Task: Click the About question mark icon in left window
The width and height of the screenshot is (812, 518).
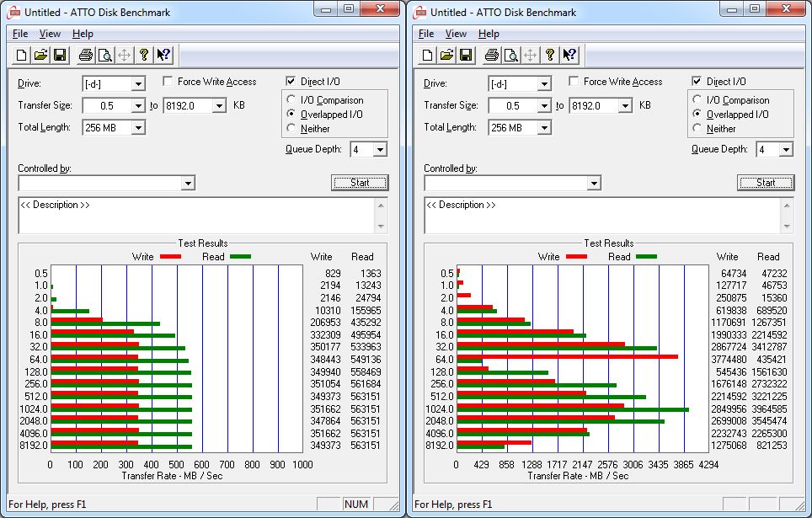Action: [143, 55]
